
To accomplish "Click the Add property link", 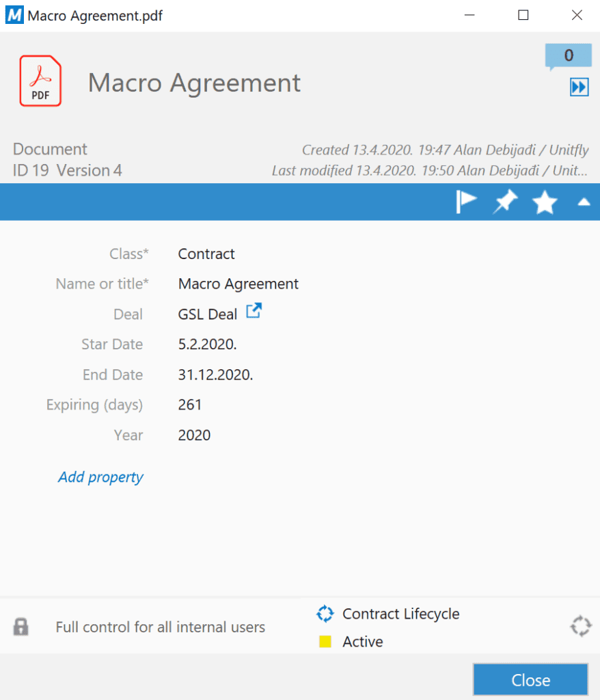I will pos(100,477).
